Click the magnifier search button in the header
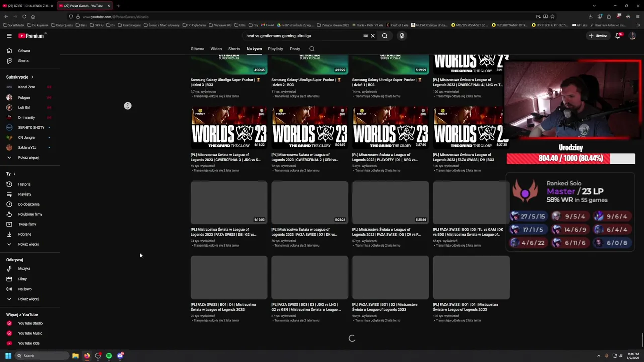 tap(385, 36)
